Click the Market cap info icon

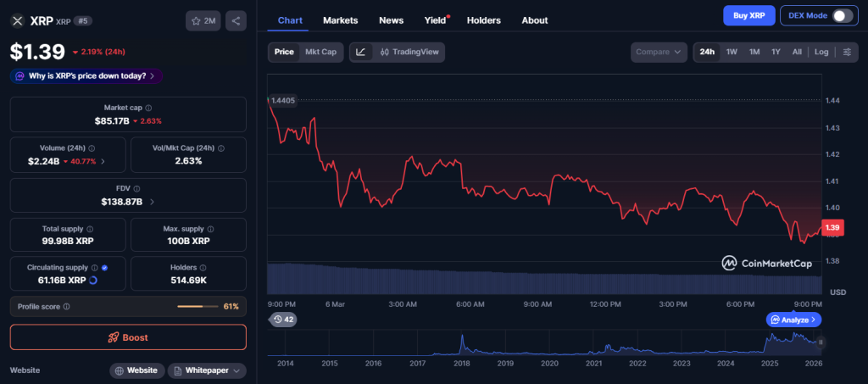pyautogui.click(x=148, y=109)
